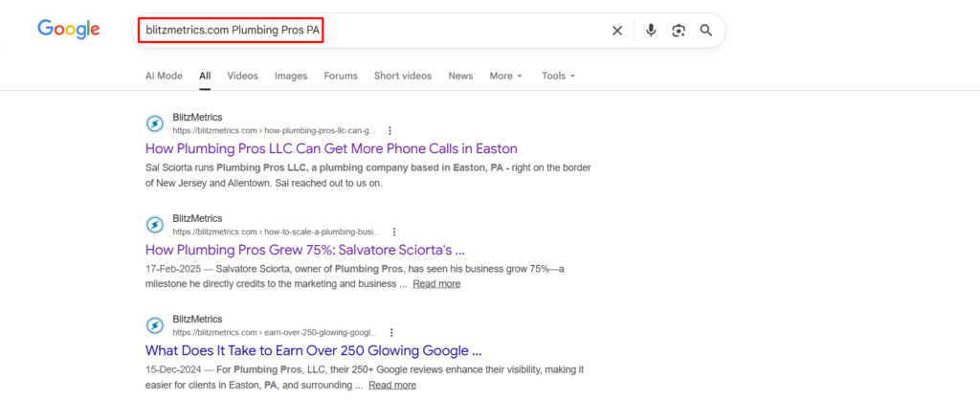Image resolution: width=980 pixels, height=400 pixels.
Task: Go to the Google logo homepage
Action: pos(69,30)
